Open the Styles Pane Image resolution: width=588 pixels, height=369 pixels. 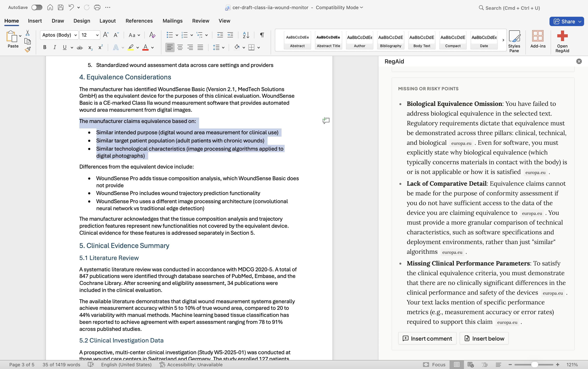pyautogui.click(x=515, y=41)
